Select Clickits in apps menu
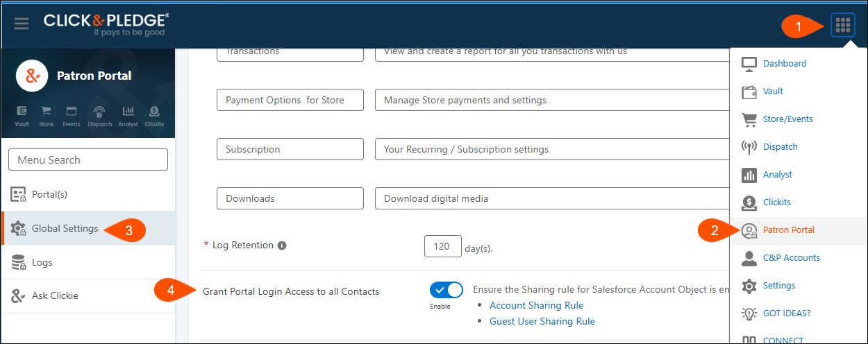 (777, 202)
